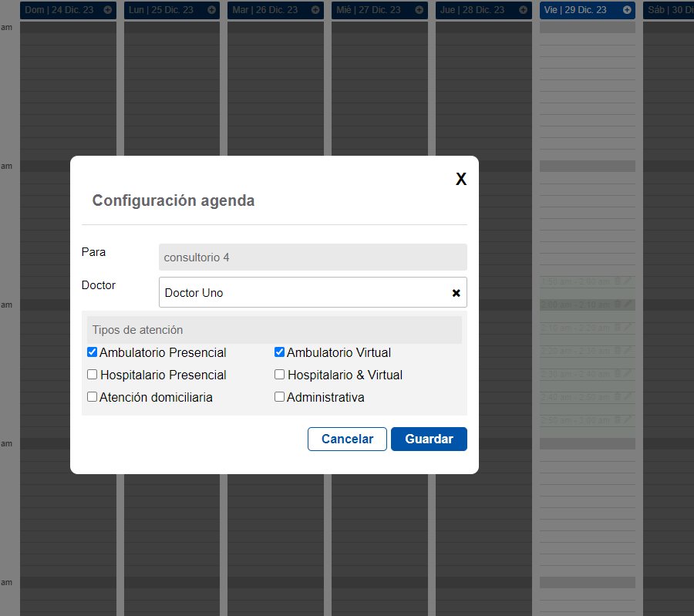Check the Atención domiciliaria checkbox
694x616 pixels.
click(92, 396)
